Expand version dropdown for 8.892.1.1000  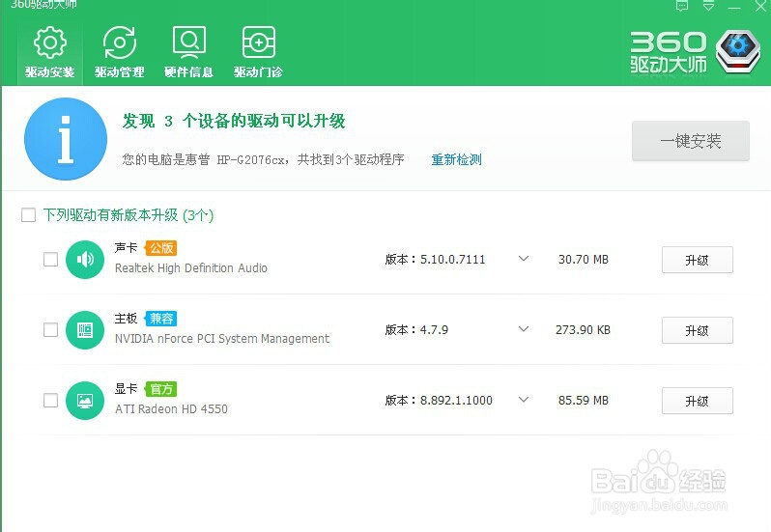click(x=524, y=400)
